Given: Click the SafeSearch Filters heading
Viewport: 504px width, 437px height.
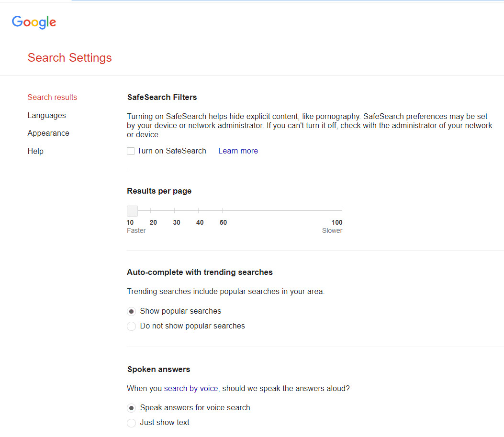Looking at the screenshot, I should [162, 97].
